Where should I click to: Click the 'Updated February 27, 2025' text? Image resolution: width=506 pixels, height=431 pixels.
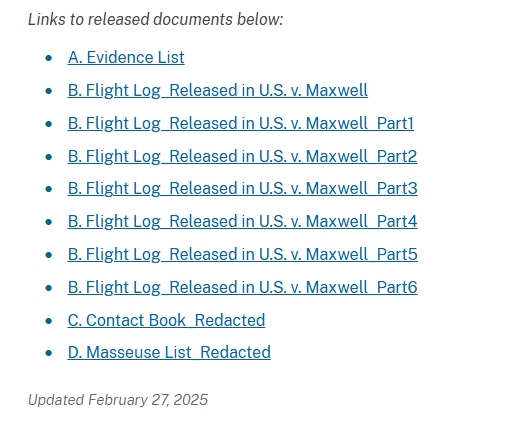point(118,400)
